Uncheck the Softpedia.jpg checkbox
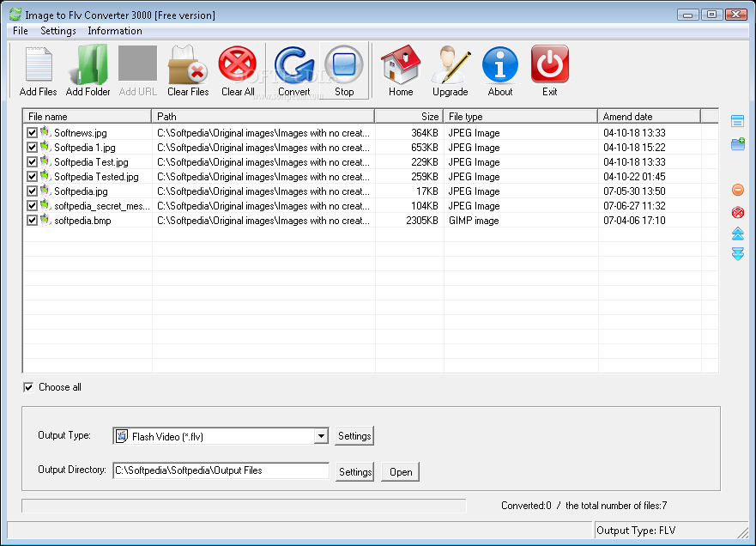Viewport: 756px width, 546px height. (x=33, y=191)
